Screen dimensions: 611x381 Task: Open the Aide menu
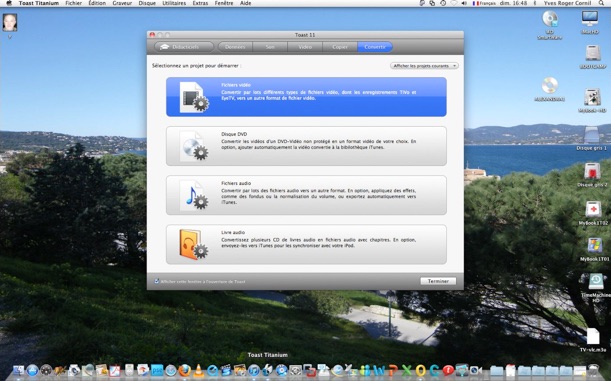(x=245, y=3)
